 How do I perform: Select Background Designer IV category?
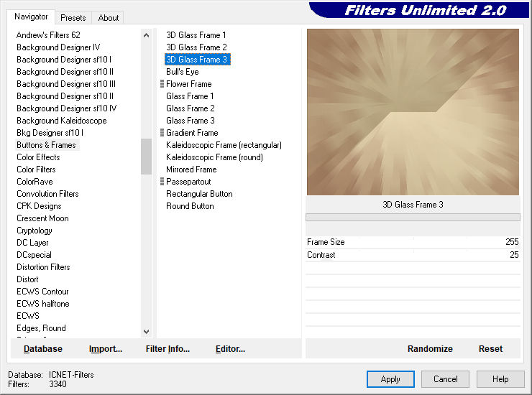pyautogui.click(x=58, y=47)
